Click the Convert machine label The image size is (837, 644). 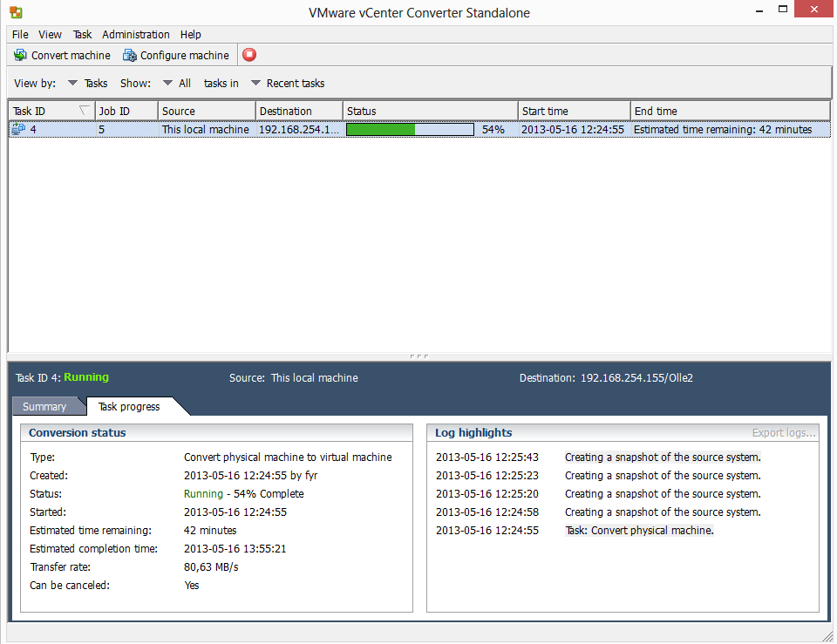coord(71,56)
